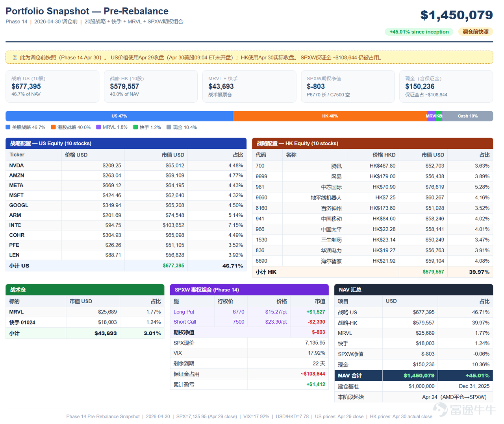Viewport: 504px width, 424px height.
Task: Select the 战略 HK (10股) summary card
Action: click(x=151, y=87)
